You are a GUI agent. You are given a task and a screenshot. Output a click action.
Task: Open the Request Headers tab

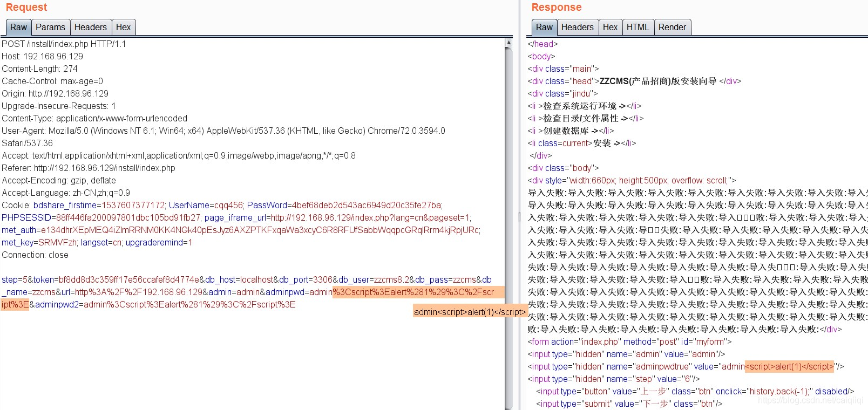[x=91, y=27]
